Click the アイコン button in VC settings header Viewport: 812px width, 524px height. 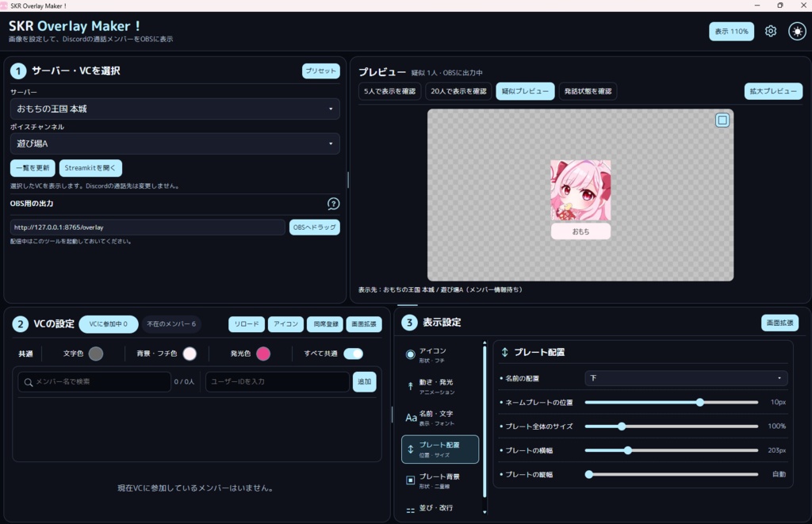pos(285,324)
